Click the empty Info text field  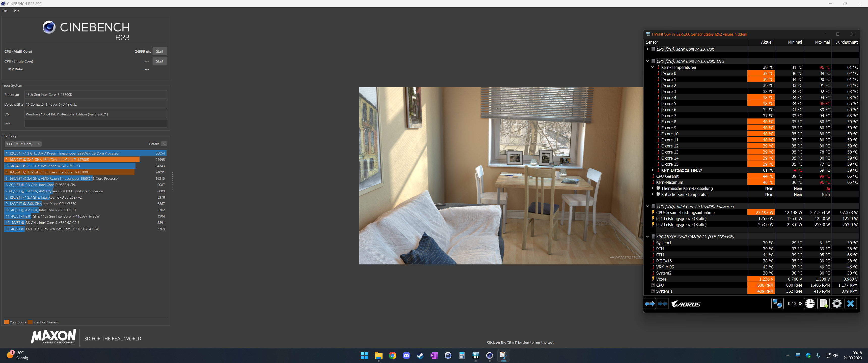[96, 124]
